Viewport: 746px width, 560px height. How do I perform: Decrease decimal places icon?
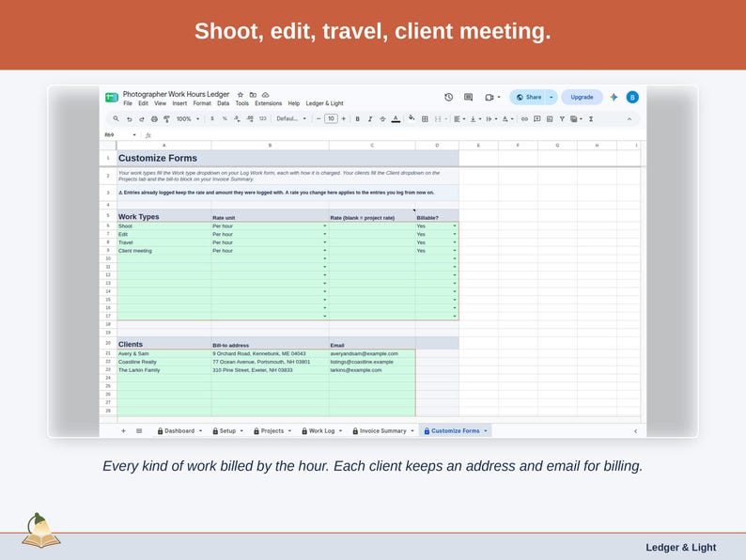point(237,119)
